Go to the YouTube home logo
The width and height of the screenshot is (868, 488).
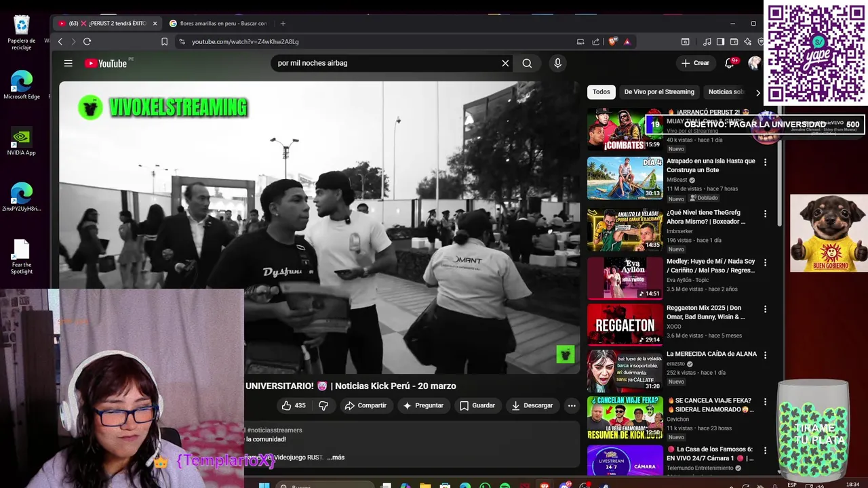pos(106,63)
